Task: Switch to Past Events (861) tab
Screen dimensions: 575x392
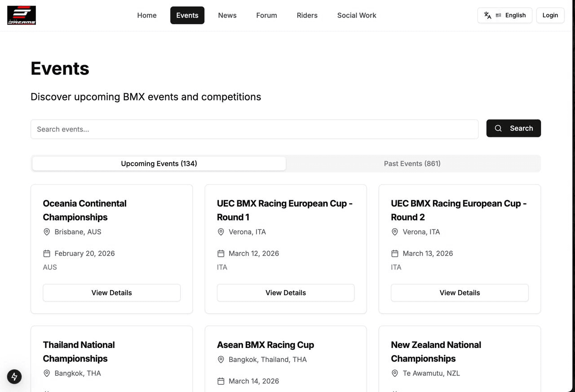Action: pos(412,163)
